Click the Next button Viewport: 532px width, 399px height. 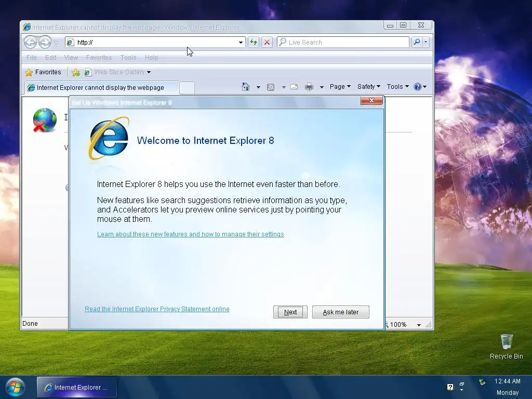290,312
